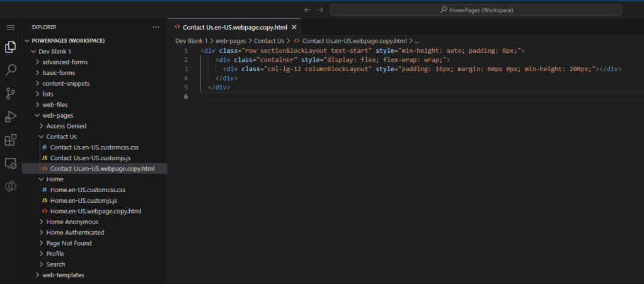Open the Power Pages Copilot icon
The image size is (644, 284).
coord(10,186)
